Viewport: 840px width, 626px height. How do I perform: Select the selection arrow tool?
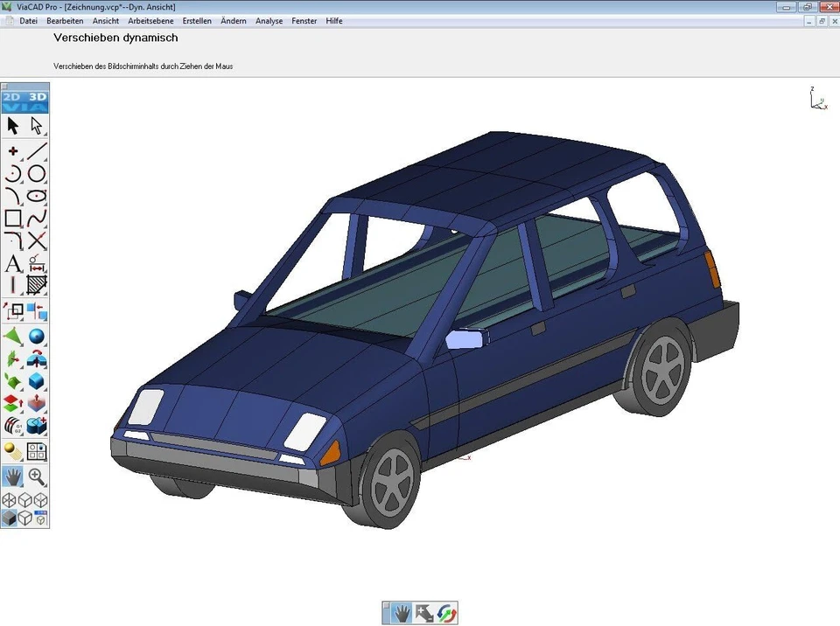point(12,125)
